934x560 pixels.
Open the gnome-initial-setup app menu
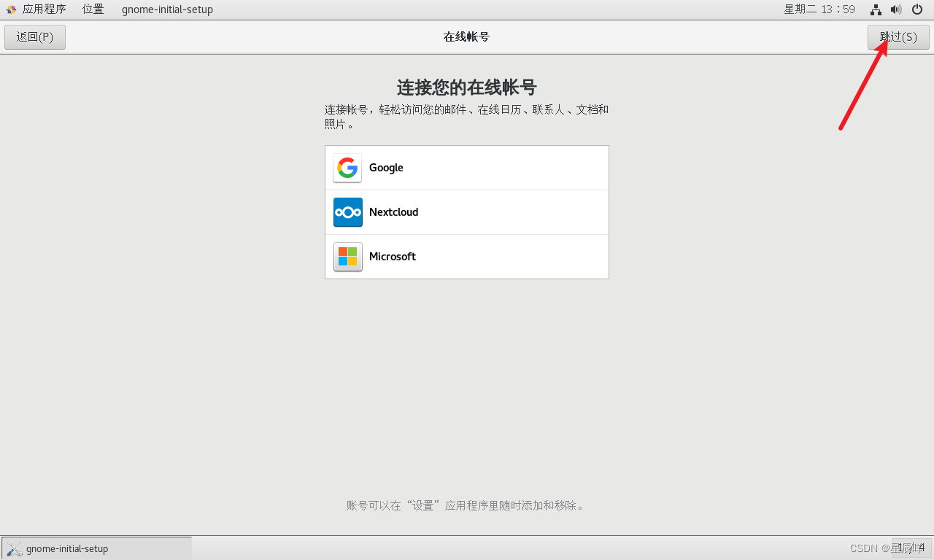(167, 9)
